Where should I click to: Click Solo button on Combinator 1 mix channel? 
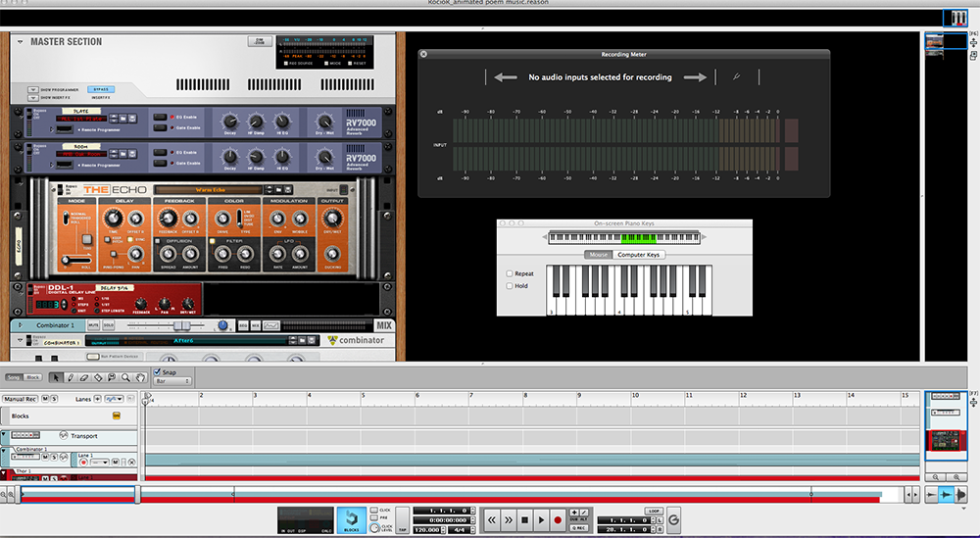pos(108,325)
